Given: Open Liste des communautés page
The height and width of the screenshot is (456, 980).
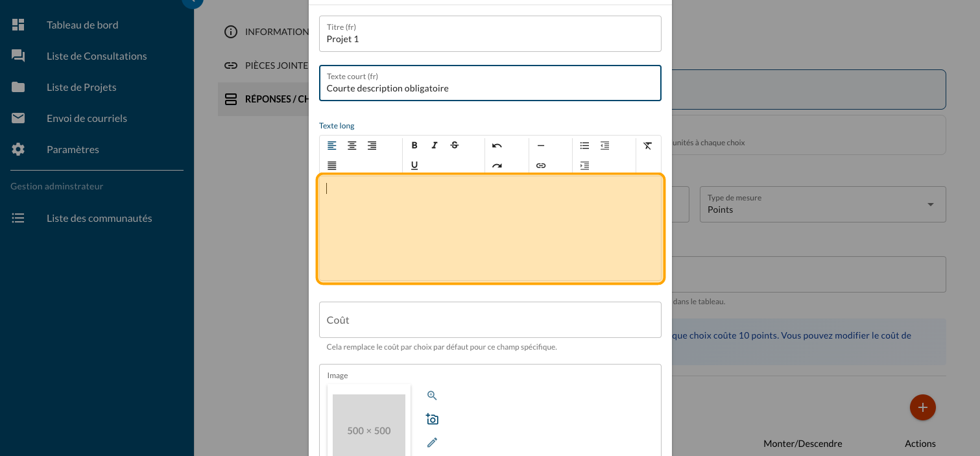Looking at the screenshot, I should pos(99,218).
